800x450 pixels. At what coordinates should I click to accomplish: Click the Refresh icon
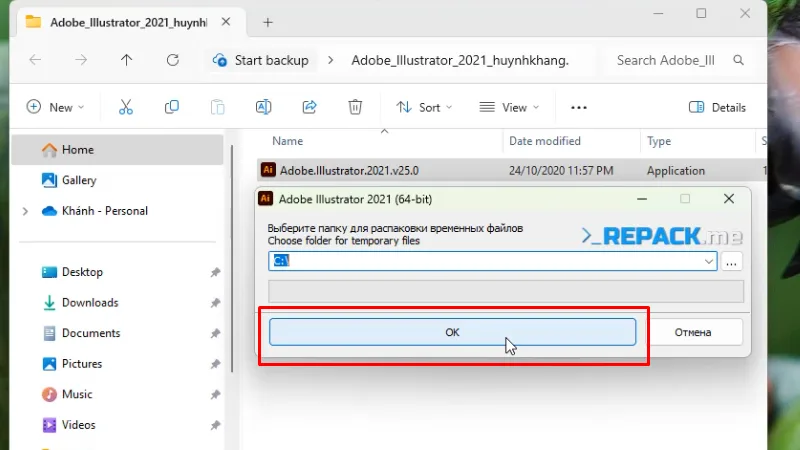[172, 60]
